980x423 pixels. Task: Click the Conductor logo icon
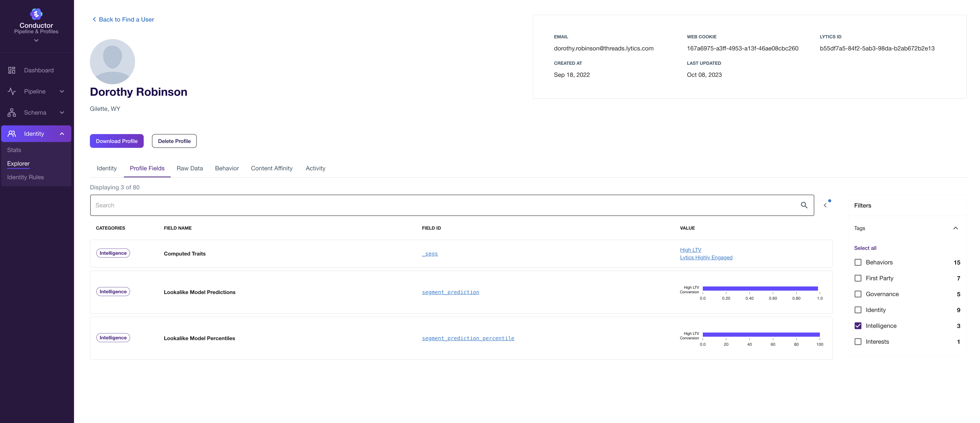(36, 14)
